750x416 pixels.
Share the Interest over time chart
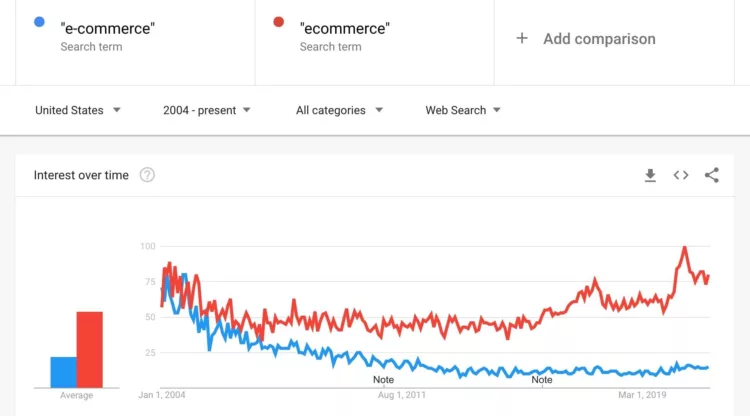click(x=711, y=175)
